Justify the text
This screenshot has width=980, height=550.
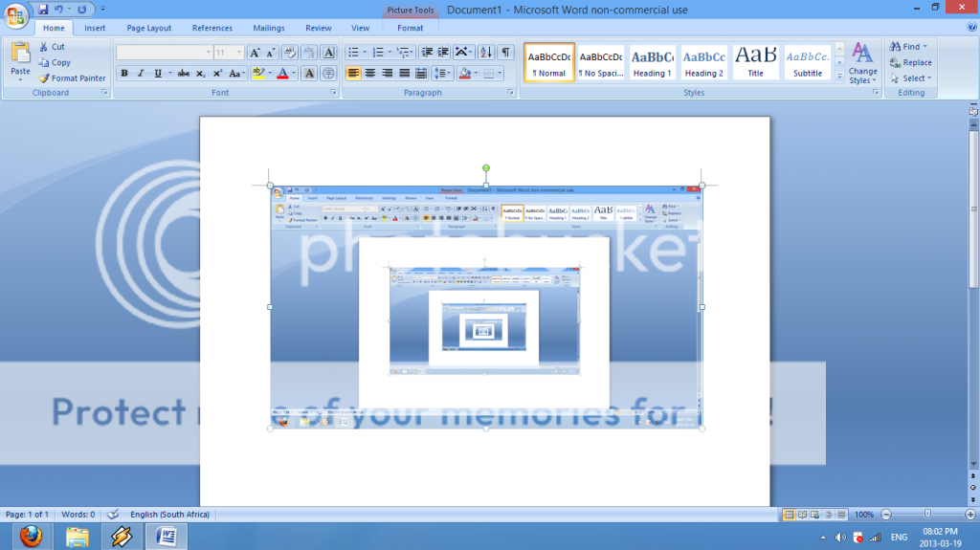(405, 73)
